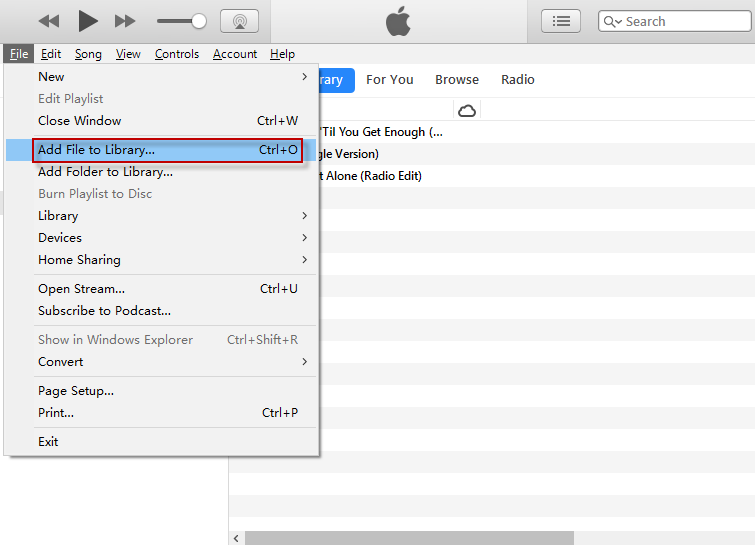Expand the Home Sharing submenu
Image resolution: width=755 pixels, height=545 pixels.
point(161,260)
